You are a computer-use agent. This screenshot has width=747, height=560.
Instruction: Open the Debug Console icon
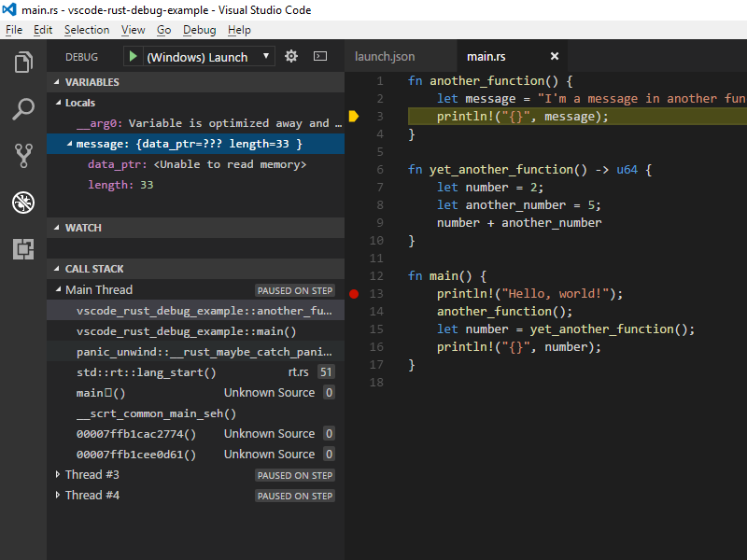(x=320, y=56)
